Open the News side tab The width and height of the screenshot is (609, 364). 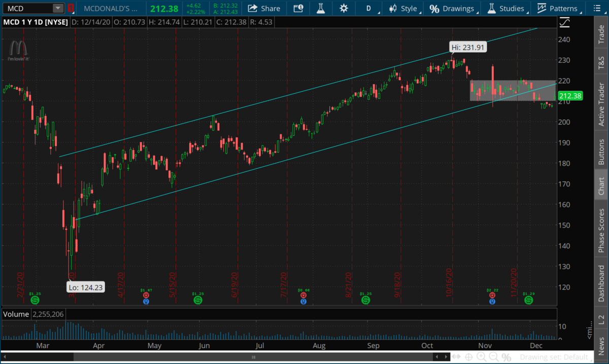602,346
